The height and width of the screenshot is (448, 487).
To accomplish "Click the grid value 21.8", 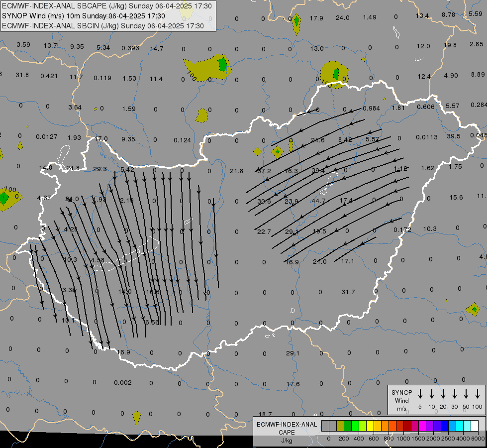I will 236,171.
